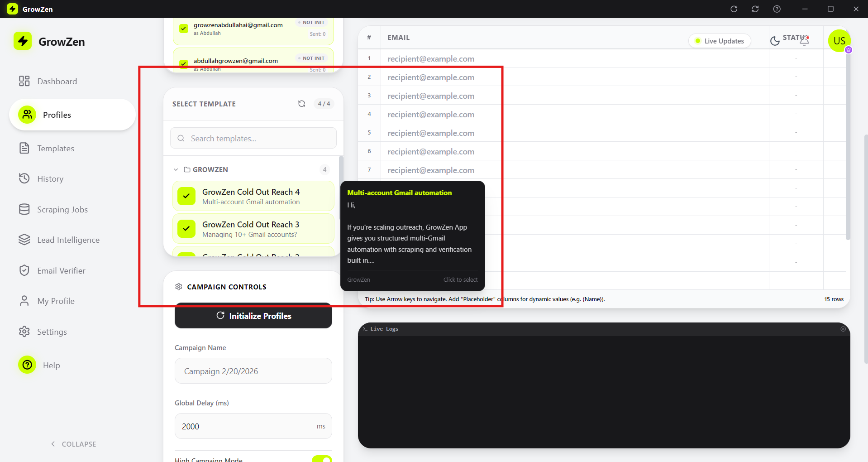Open the US user avatar
The width and height of the screenshot is (868, 462).
coord(839,41)
